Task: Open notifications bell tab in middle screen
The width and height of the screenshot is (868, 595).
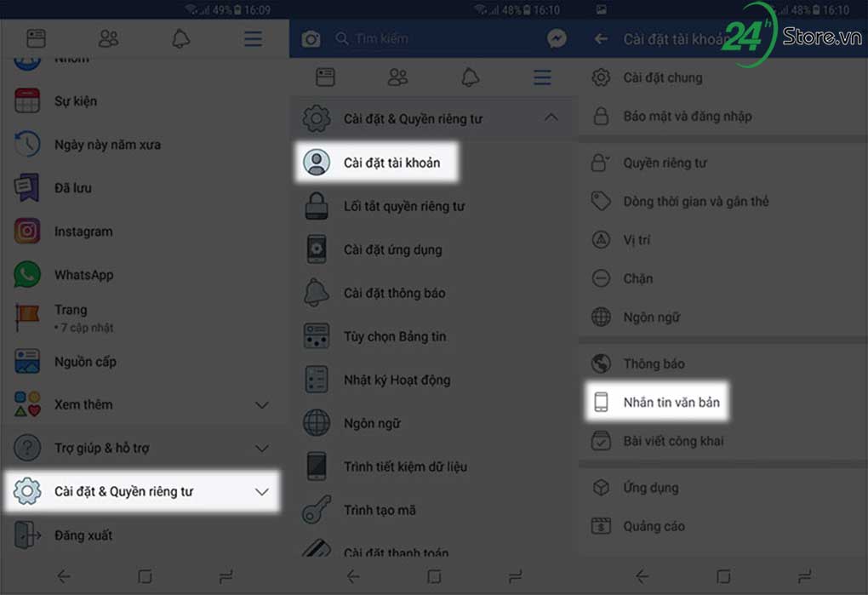Action: coord(470,77)
